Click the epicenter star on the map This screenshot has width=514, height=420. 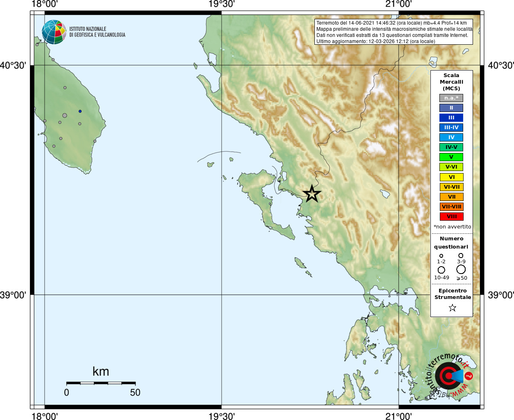pyautogui.click(x=312, y=194)
